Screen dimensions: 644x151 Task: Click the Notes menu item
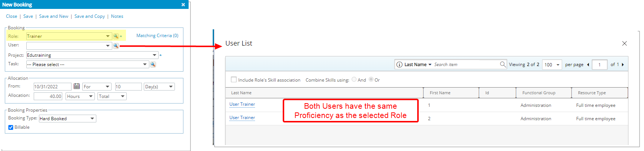point(117,16)
